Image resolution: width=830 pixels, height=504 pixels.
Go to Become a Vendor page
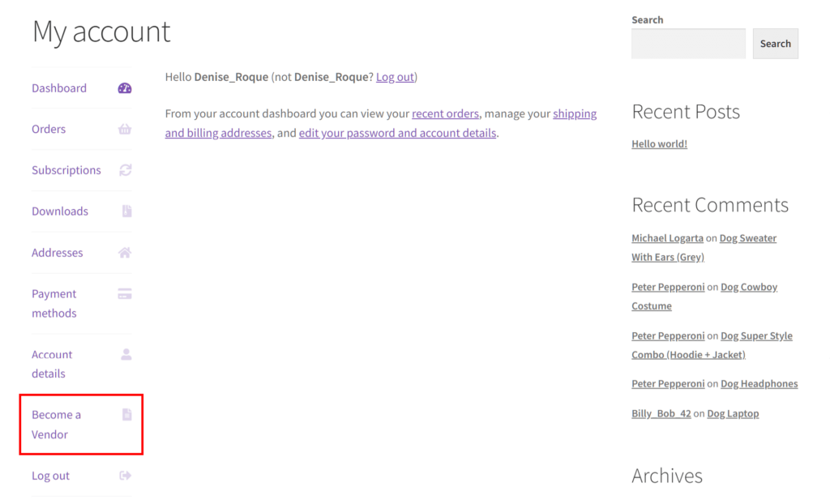point(56,425)
